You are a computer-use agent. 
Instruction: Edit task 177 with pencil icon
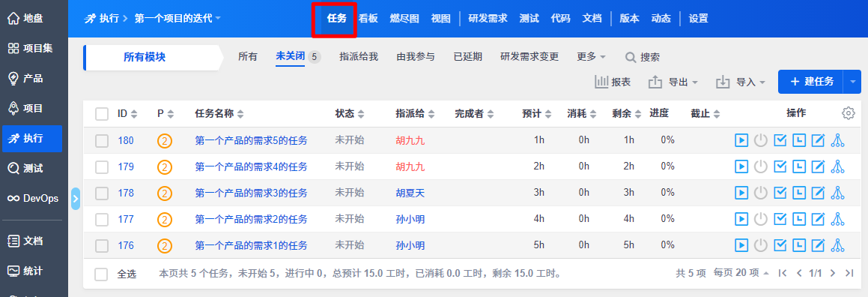pyautogui.click(x=818, y=219)
